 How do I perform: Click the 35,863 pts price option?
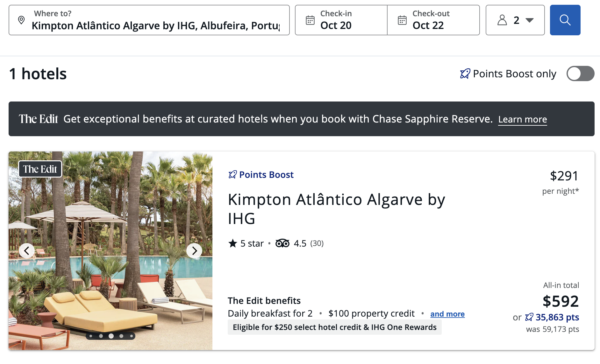557,317
